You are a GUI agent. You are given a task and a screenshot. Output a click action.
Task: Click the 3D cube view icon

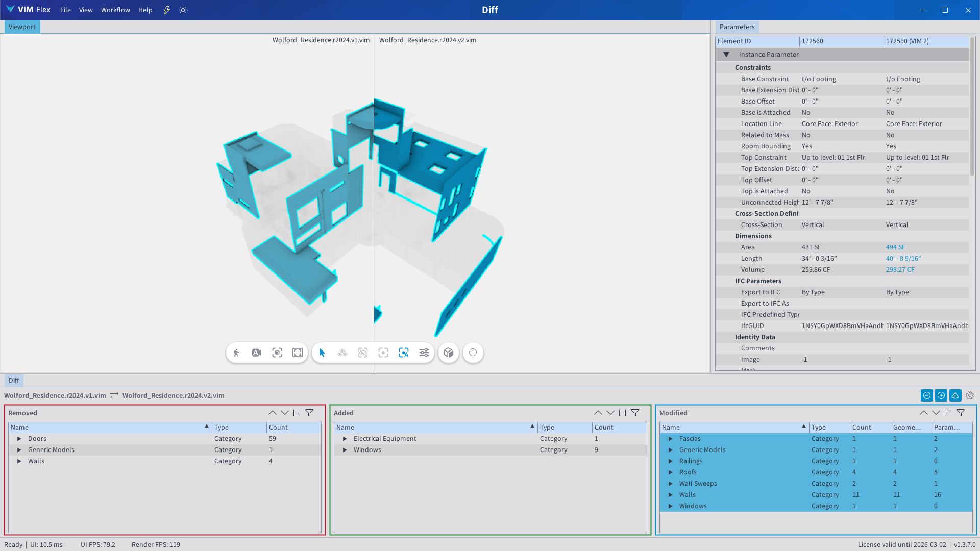point(449,353)
